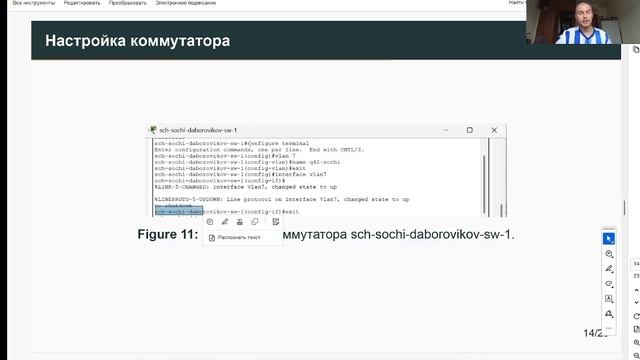Screen dimensions: 640x360
Task: Select the freehand lasso draw tool
Action: pos(609,284)
